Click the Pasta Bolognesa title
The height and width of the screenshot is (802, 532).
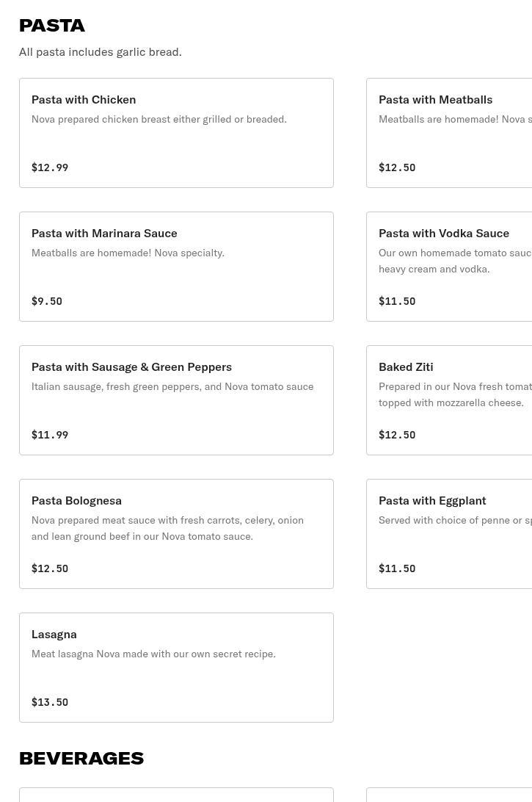[76, 500]
